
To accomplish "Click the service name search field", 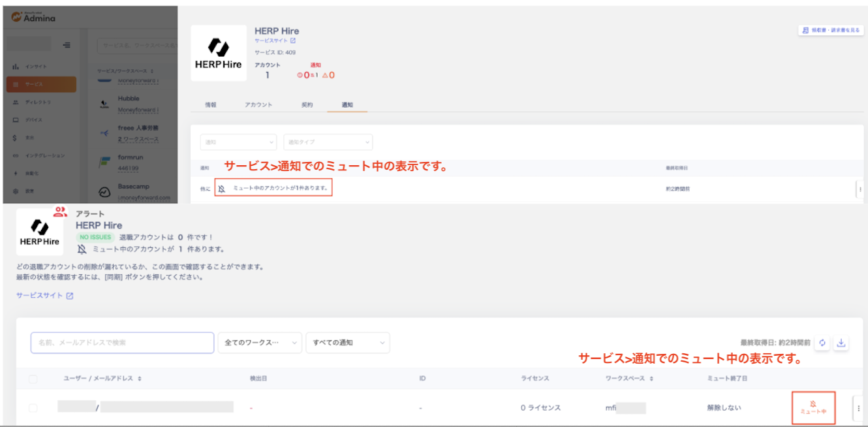I will pyautogui.click(x=137, y=45).
